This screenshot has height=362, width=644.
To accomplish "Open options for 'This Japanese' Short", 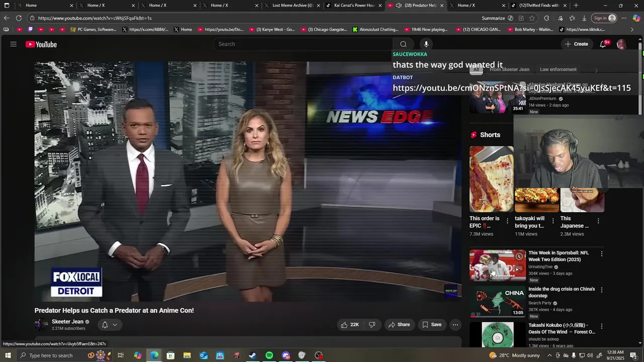I will [x=598, y=221].
